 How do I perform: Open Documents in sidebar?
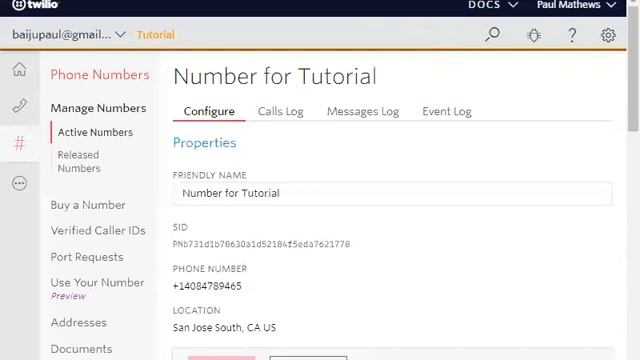[x=81, y=349]
